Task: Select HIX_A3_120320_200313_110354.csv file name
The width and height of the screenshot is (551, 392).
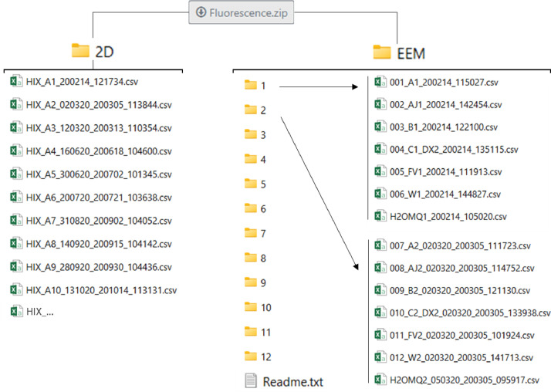Action: pos(99,128)
